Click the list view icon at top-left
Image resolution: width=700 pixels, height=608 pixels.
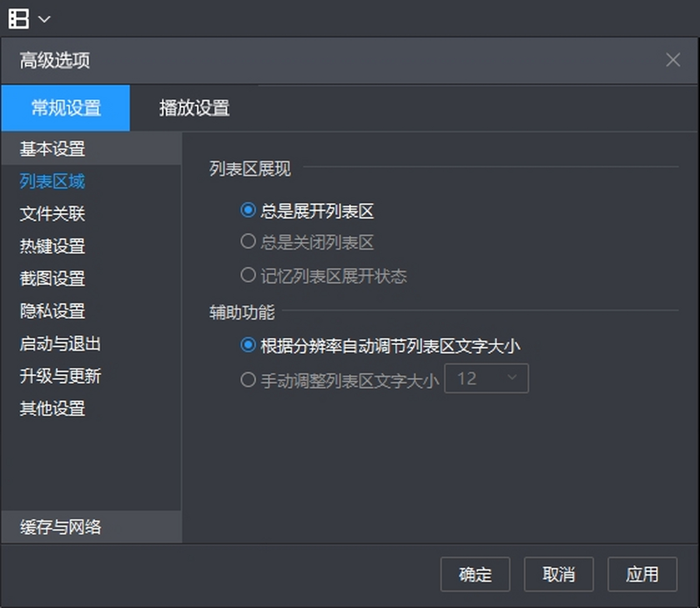click(x=19, y=19)
